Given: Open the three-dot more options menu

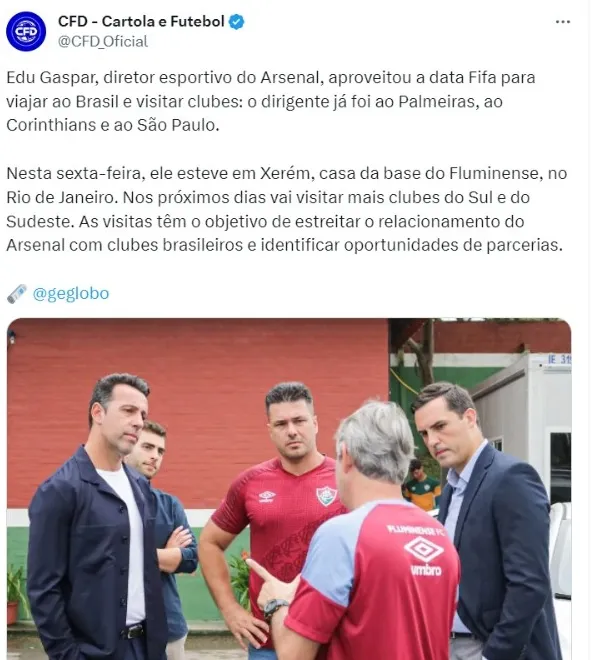Looking at the screenshot, I should (x=563, y=22).
